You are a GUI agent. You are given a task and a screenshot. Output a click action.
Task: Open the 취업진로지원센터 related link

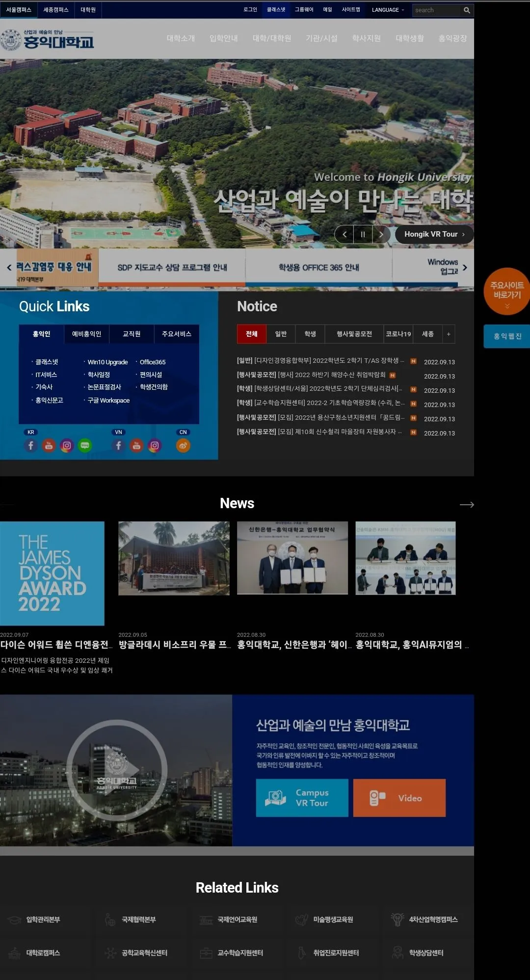pyautogui.click(x=336, y=953)
